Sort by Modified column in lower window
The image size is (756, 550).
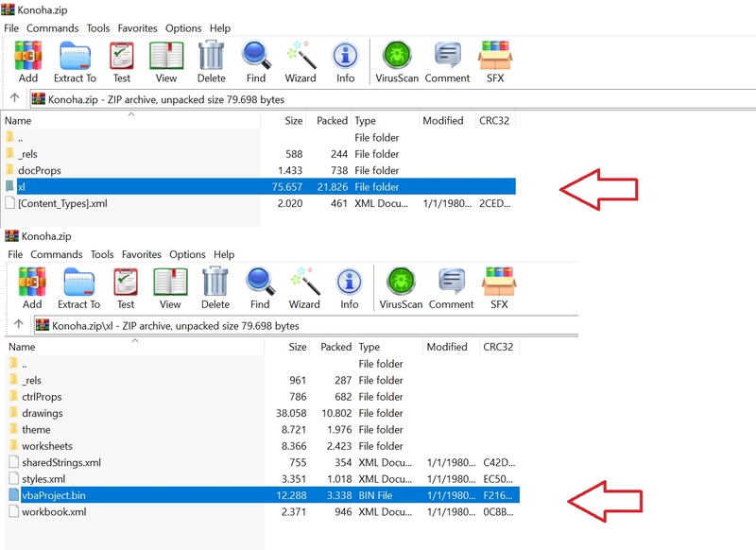point(451,346)
